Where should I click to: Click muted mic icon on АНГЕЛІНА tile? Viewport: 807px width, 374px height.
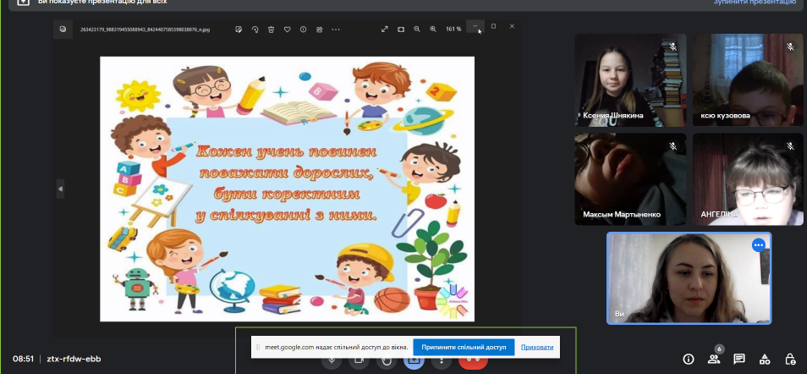(x=791, y=146)
